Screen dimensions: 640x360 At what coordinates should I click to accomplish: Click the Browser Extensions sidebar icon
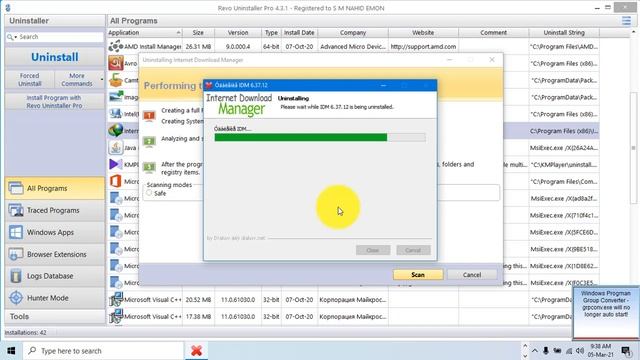coord(16,254)
